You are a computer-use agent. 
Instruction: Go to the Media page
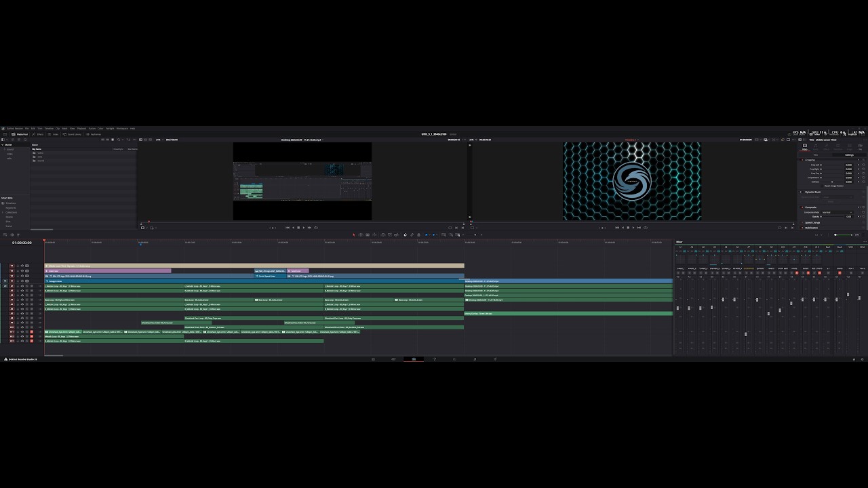pyautogui.click(x=373, y=359)
